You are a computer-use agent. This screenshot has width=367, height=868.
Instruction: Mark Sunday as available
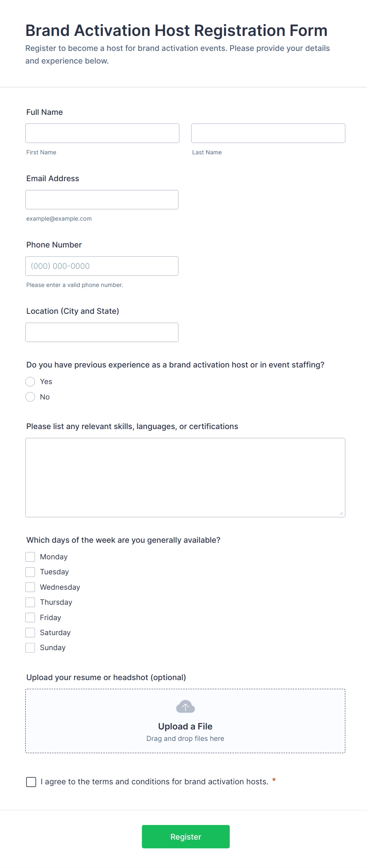pyautogui.click(x=30, y=647)
